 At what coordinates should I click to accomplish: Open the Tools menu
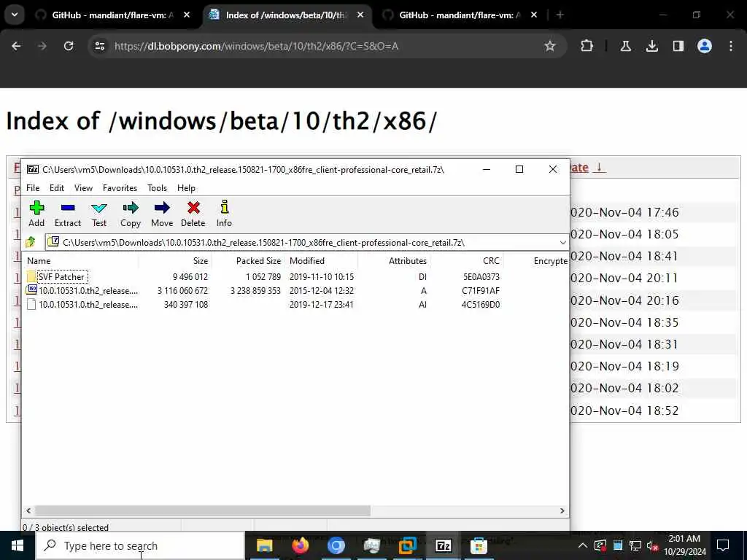[x=158, y=188]
